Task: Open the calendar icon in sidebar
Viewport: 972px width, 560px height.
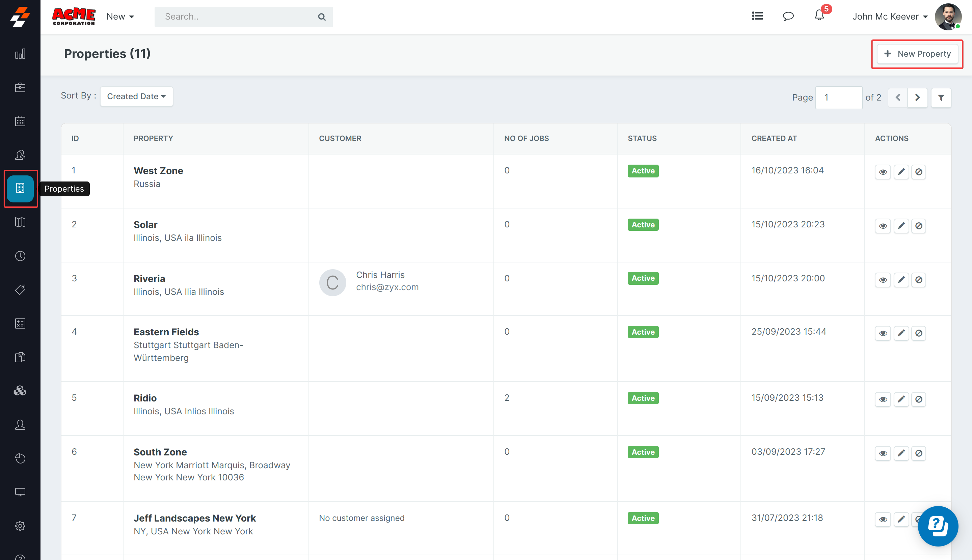Action: (x=20, y=121)
